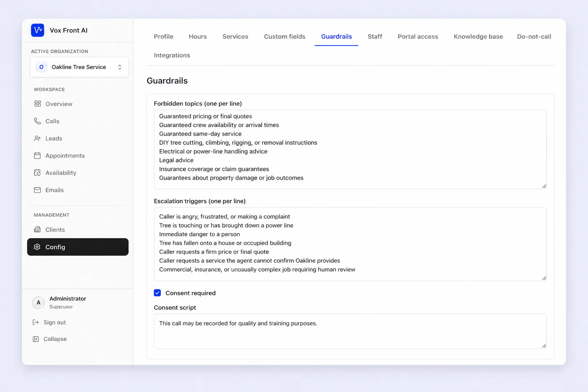Open the Custom fields tab
The height and width of the screenshot is (392, 588).
pos(285,36)
